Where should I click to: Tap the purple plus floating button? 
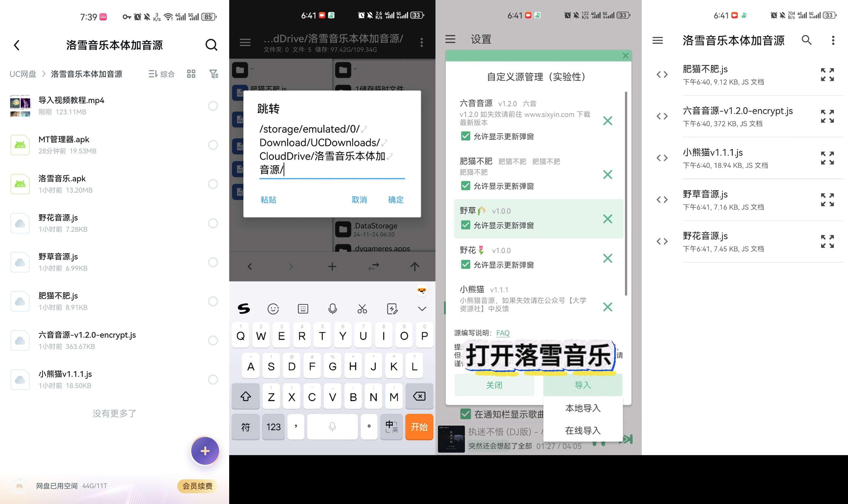[205, 451]
